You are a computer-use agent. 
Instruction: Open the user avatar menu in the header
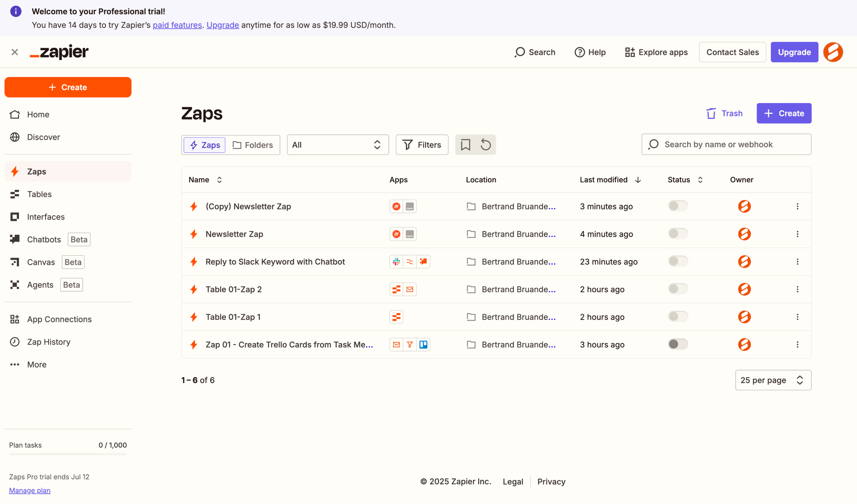[833, 52]
